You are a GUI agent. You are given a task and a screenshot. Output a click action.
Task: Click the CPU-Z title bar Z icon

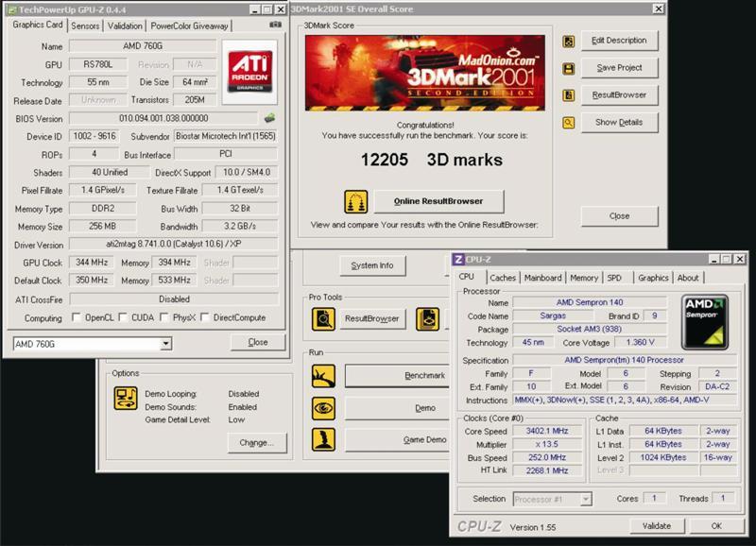pos(458,259)
